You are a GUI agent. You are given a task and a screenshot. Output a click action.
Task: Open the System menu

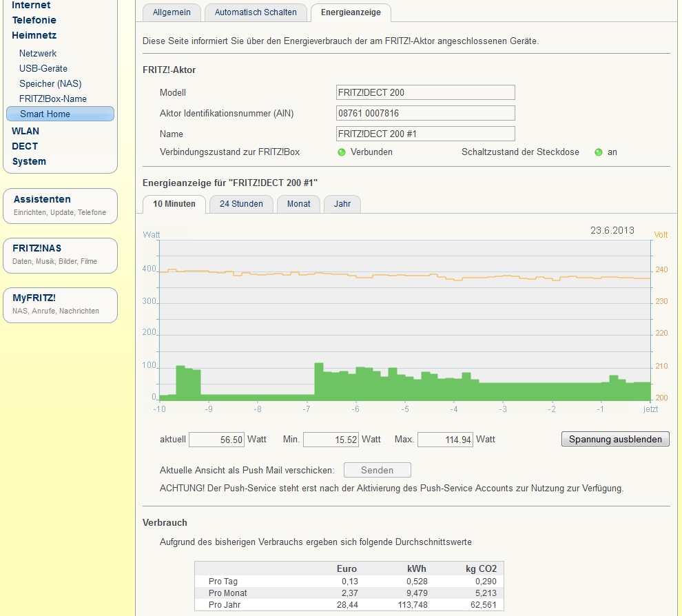pos(29,161)
